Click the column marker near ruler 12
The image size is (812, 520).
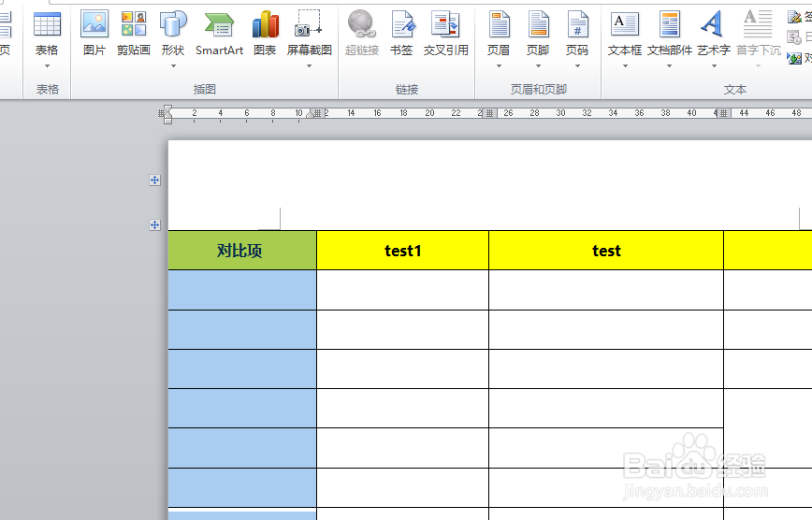click(318, 113)
